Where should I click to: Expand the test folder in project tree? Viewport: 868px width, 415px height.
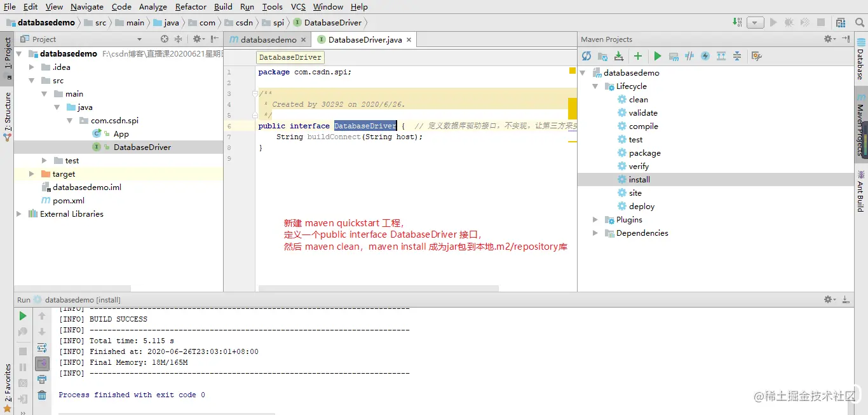(x=44, y=160)
